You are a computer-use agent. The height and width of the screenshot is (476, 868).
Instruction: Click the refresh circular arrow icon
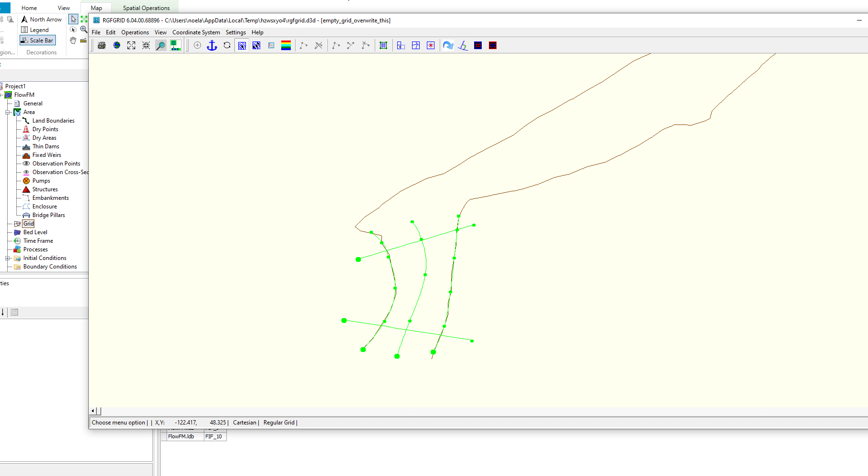tap(227, 45)
